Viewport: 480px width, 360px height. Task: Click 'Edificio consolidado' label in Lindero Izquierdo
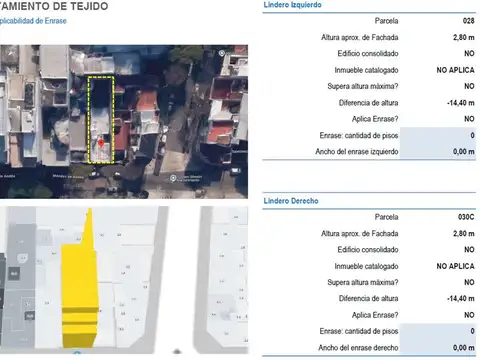(x=368, y=53)
